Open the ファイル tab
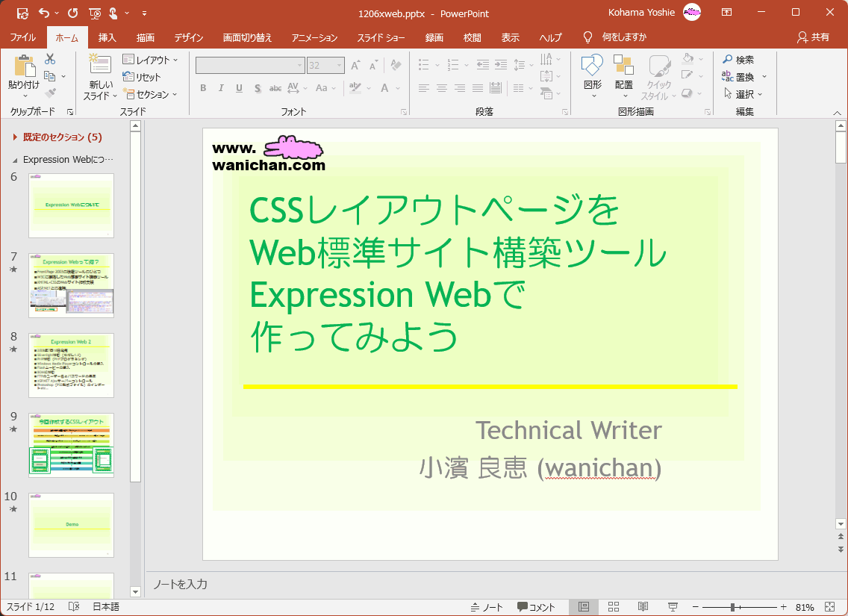848x616 pixels. click(x=22, y=37)
